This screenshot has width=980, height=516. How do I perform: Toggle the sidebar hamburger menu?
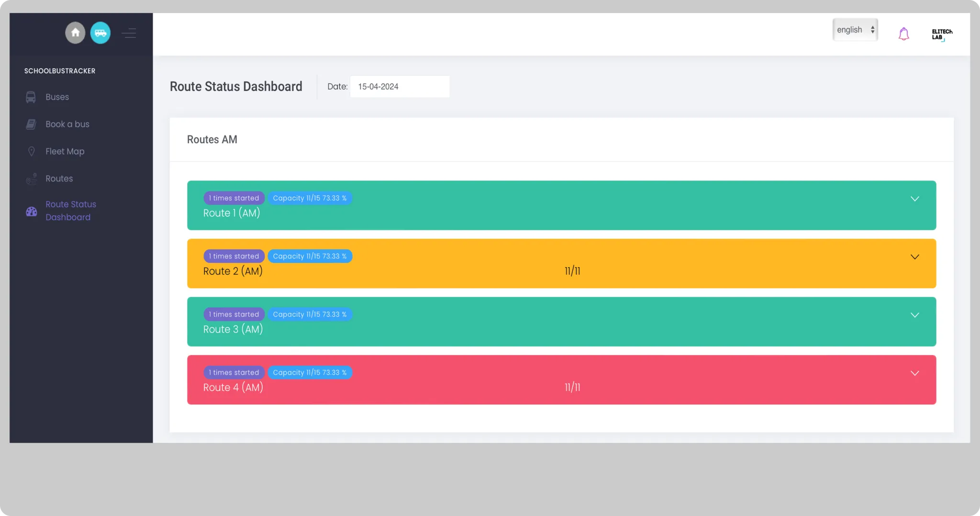129,33
